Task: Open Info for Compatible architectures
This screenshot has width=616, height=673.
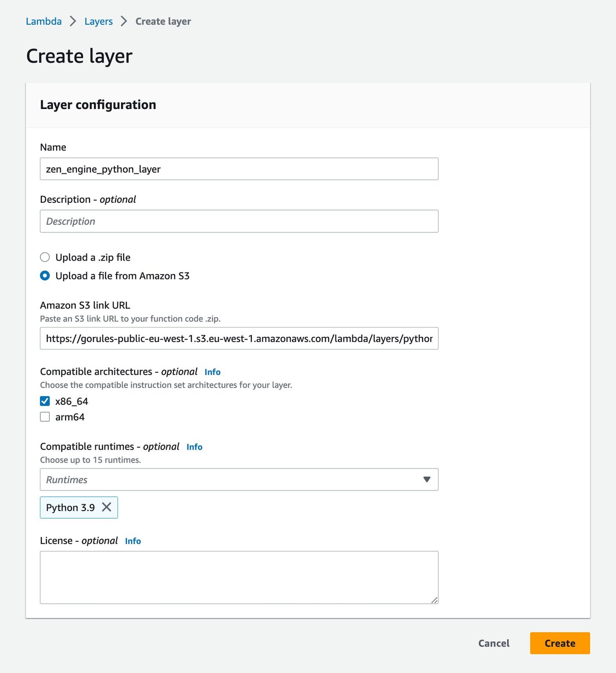Action: pos(212,372)
